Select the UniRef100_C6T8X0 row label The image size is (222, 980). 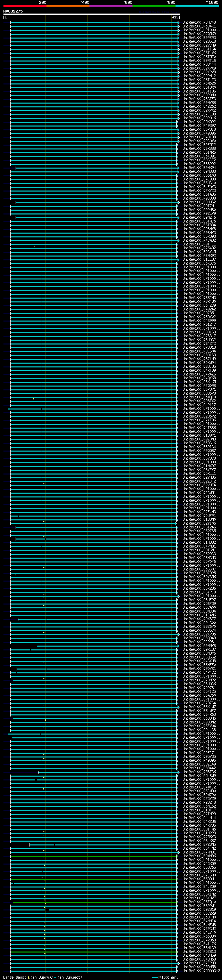pyautogui.click(x=199, y=87)
